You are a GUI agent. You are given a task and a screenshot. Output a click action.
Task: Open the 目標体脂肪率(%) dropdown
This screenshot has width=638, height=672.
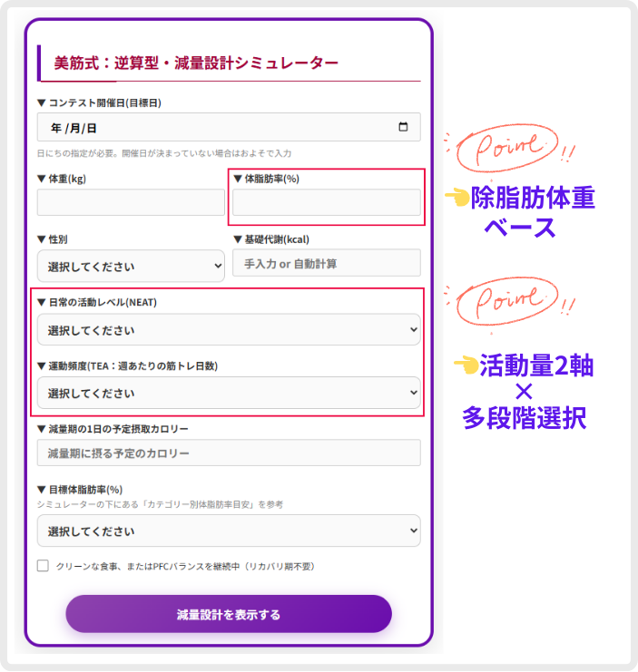(229, 531)
